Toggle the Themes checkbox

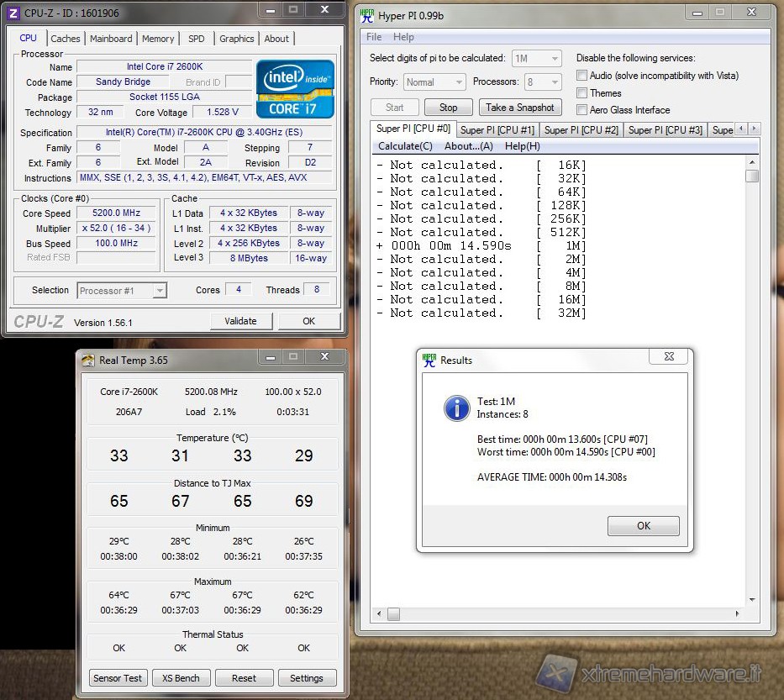coord(581,93)
